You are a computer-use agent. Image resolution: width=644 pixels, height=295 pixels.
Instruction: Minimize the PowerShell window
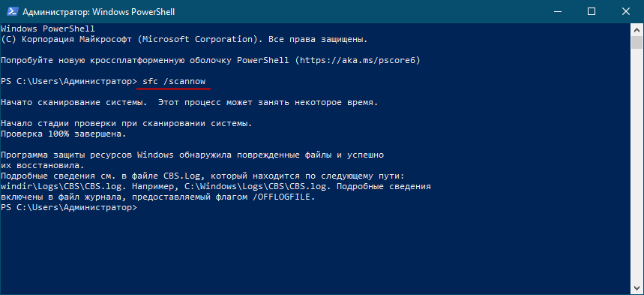point(556,11)
